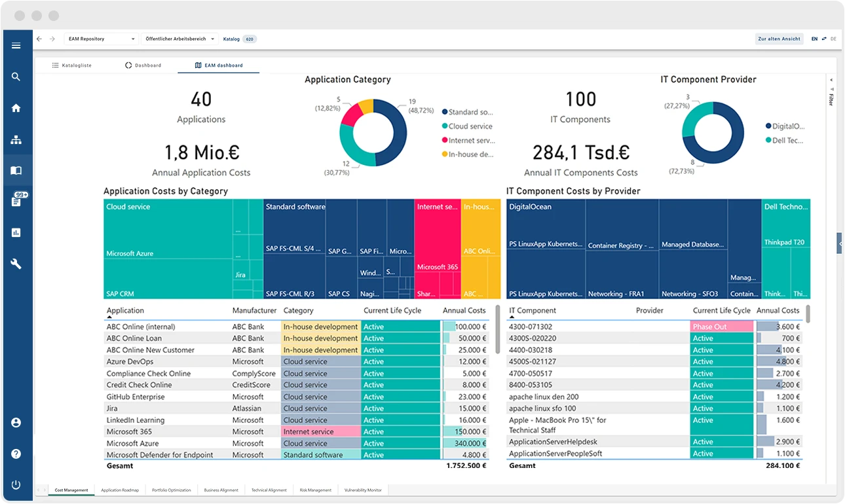The height and width of the screenshot is (504, 845).
Task: Collapse the Filter pane chevron
Action: point(831,81)
